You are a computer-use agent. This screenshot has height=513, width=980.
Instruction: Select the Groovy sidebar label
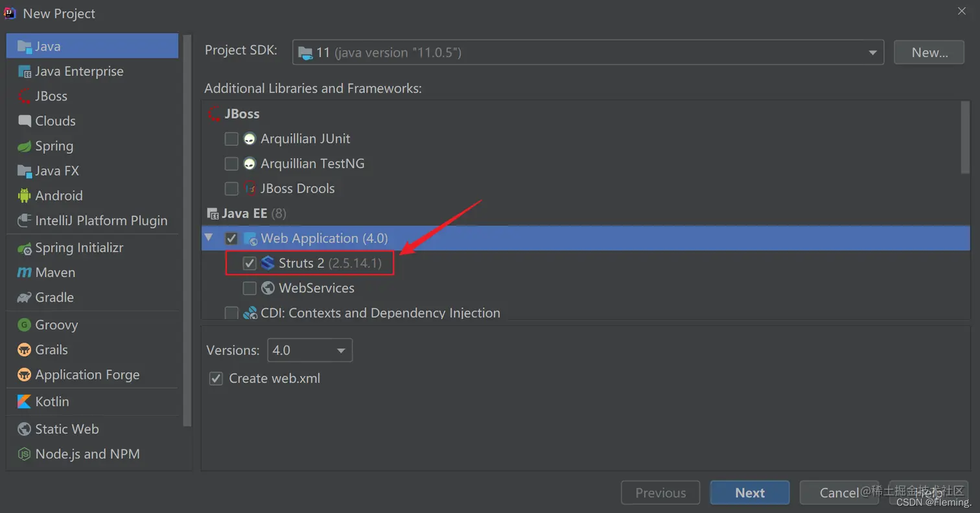pyautogui.click(x=56, y=325)
